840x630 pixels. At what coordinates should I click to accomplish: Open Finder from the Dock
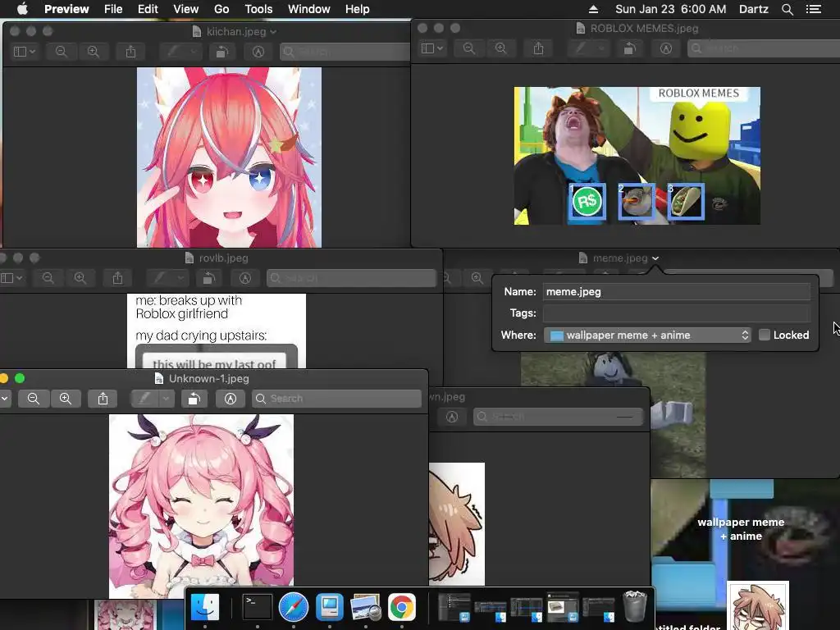click(x=205, y=608)
